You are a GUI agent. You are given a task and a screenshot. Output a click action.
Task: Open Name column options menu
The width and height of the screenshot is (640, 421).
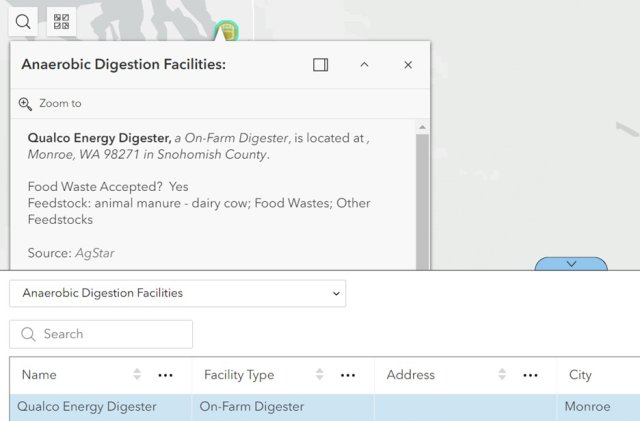pos(166,375)
